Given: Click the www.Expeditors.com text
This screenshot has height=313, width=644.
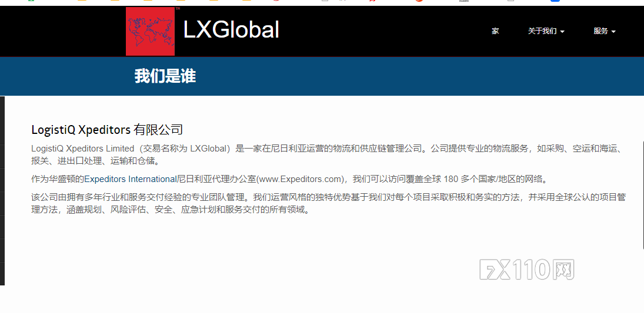Looking at the screenshot, I should click(x=299, y=179).
